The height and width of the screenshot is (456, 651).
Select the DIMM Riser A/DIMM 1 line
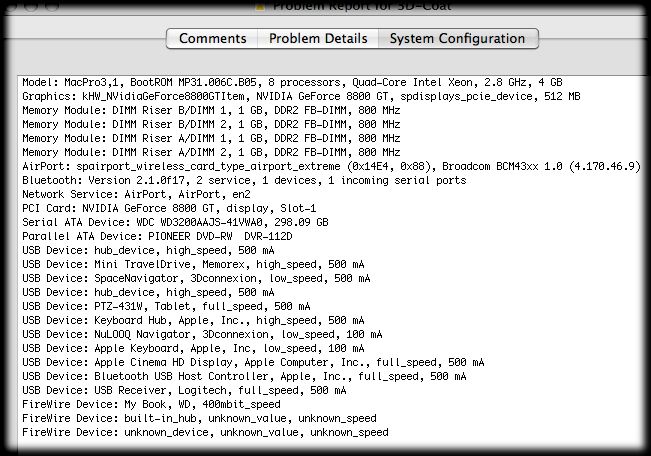pos(211,138)
